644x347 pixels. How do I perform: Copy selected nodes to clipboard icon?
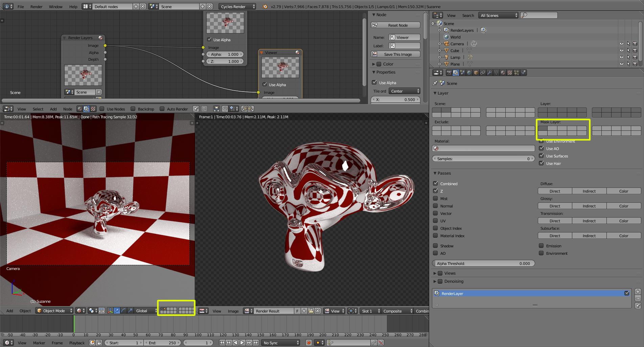pyautogui.click(x=244, y=109)
